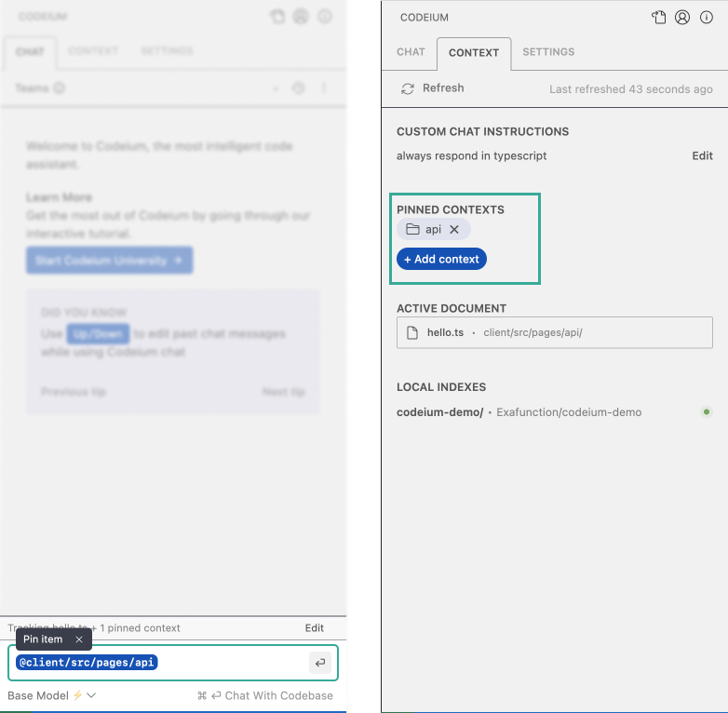Viewport: 728px width, 713px height.
Task: Click the blurred Next tip link
Action: [x=283, y=392]
